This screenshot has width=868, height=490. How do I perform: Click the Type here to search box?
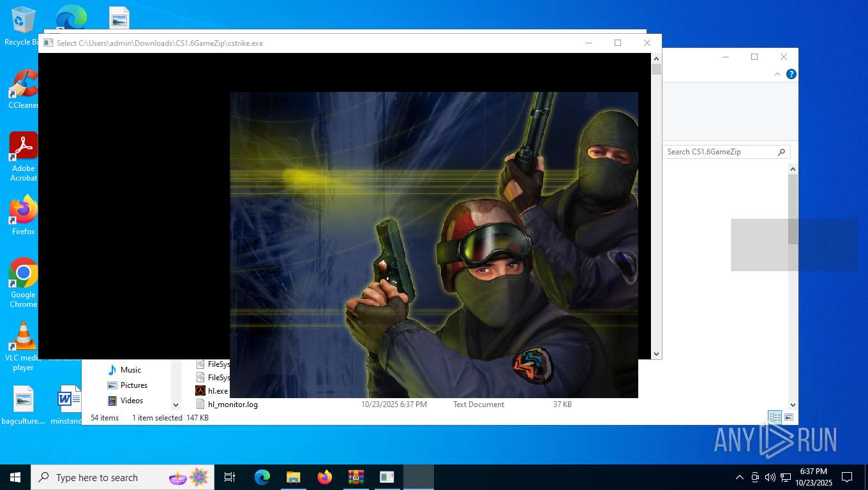pos(123,477)
